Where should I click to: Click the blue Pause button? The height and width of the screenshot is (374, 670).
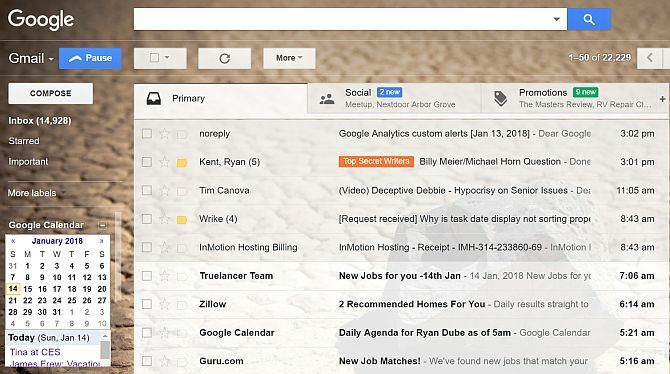coord(90,58)
